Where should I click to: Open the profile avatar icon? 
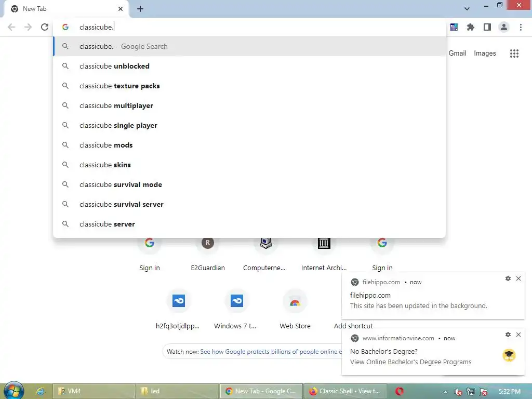pos(504,27)
